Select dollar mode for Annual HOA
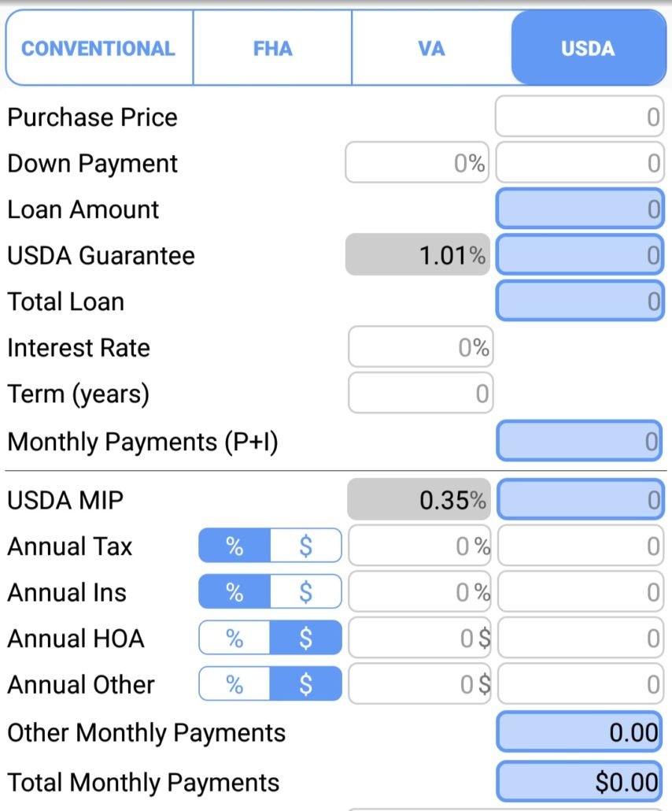The width and height of the screenshot is (672, 811). tap(305, 638)
